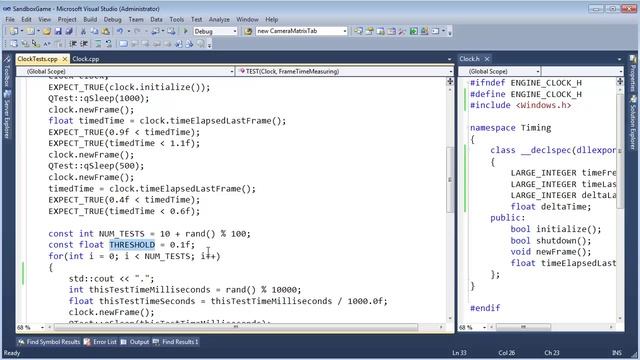Save the current file with floppy icon
This screenshot has height=360, width=640.
point(58,31)
